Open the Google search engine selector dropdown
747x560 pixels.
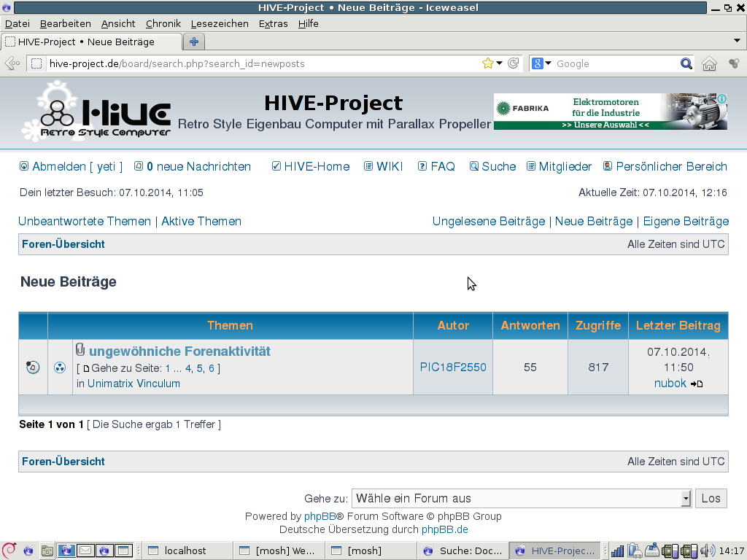point(541,63)
